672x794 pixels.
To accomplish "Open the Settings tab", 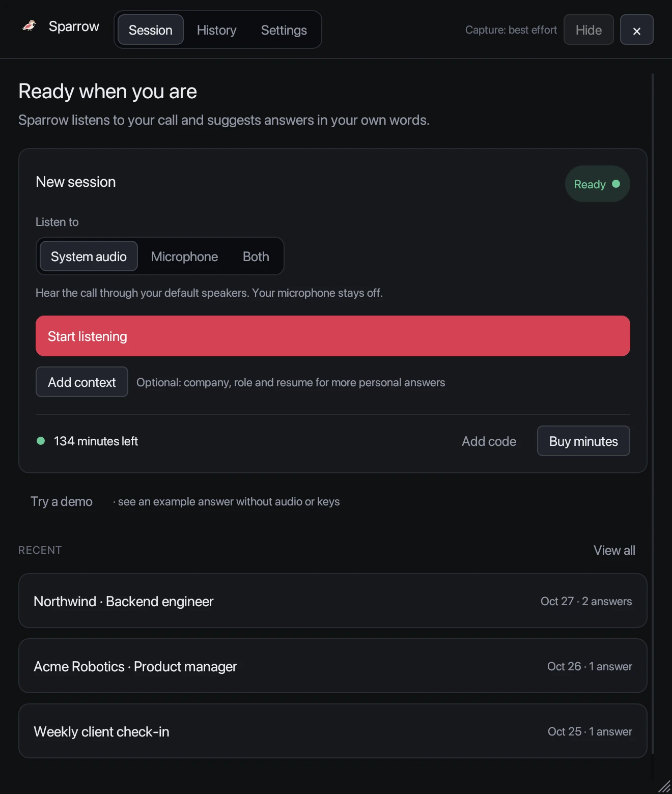I will click(x=284, y=30).
